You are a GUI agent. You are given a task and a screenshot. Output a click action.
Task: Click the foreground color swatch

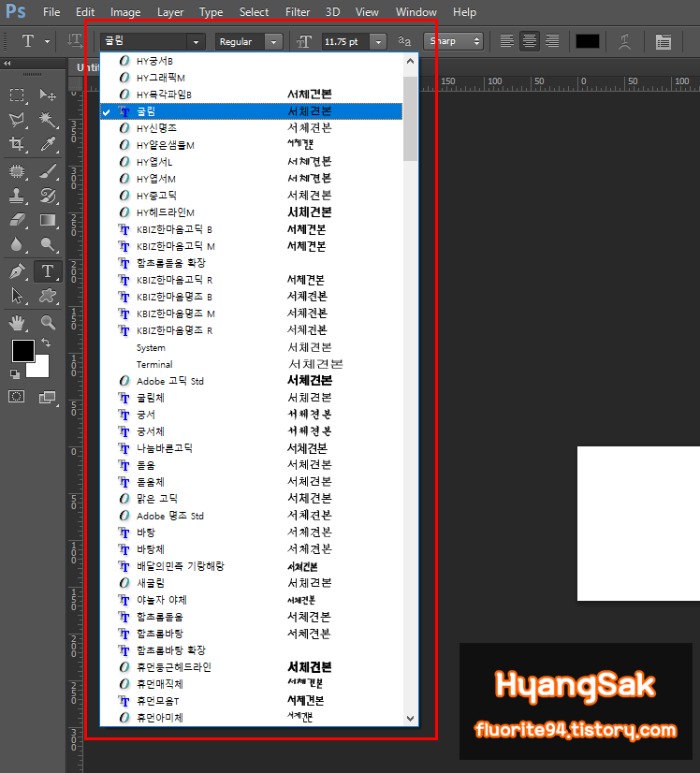(x=22, y=351)
